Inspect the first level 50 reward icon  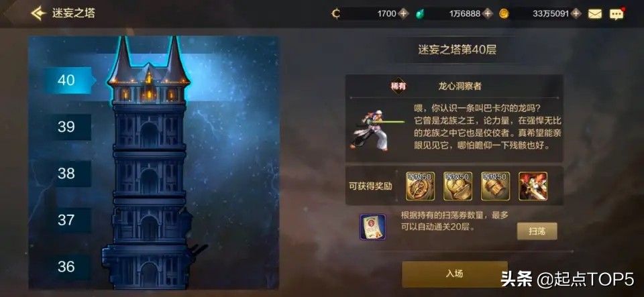click(420, 186)
